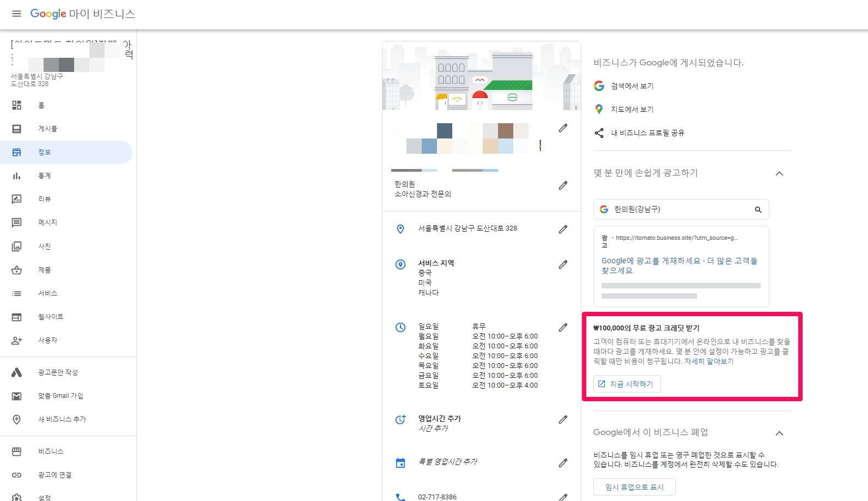The image size is (868, 501).
Task: Click the edit pencil for business name
Action: coord(563,128)
